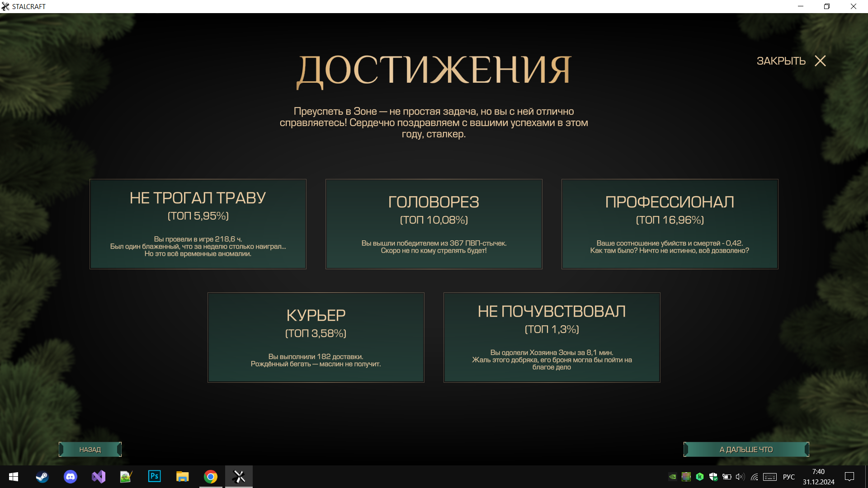
Task: Click the 'Вы одолели Хозяина Зоны за 8,1 мин.' text
Action: pos(552,352)
